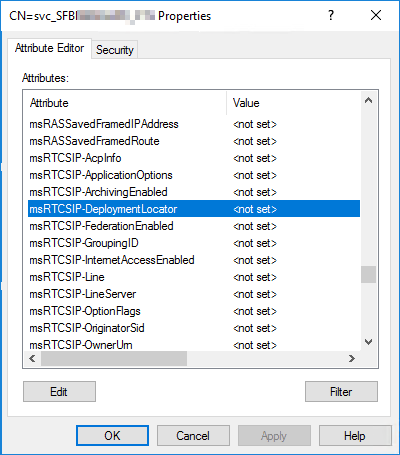Sort by the Attribute column header
Screen dimensions: 400x455
click(x=127, y=103)
